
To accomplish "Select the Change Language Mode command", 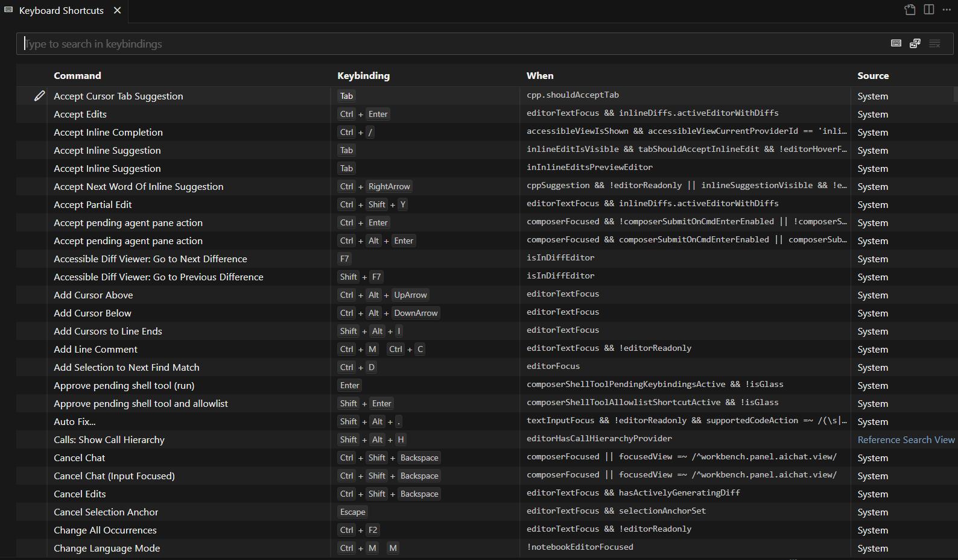I will point(107,548).
